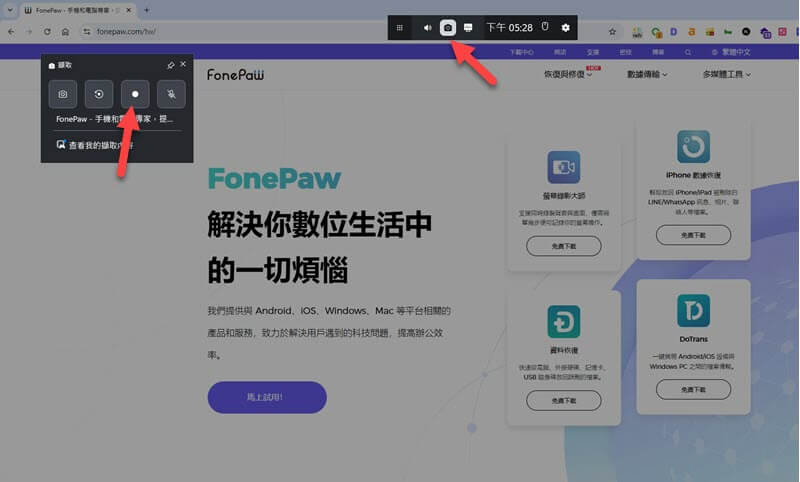Bookmark this page with the star icon
This screenshot has width=800, height=482.
pos(612,32)
